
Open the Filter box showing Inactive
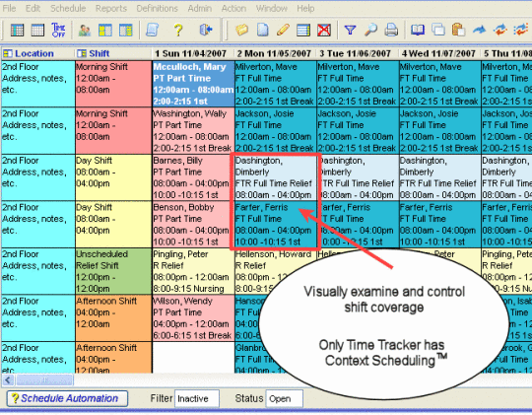tap(197, 398)
